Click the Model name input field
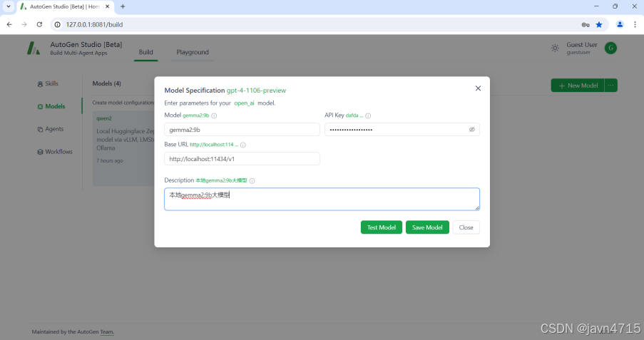 (x=242, y=129)
